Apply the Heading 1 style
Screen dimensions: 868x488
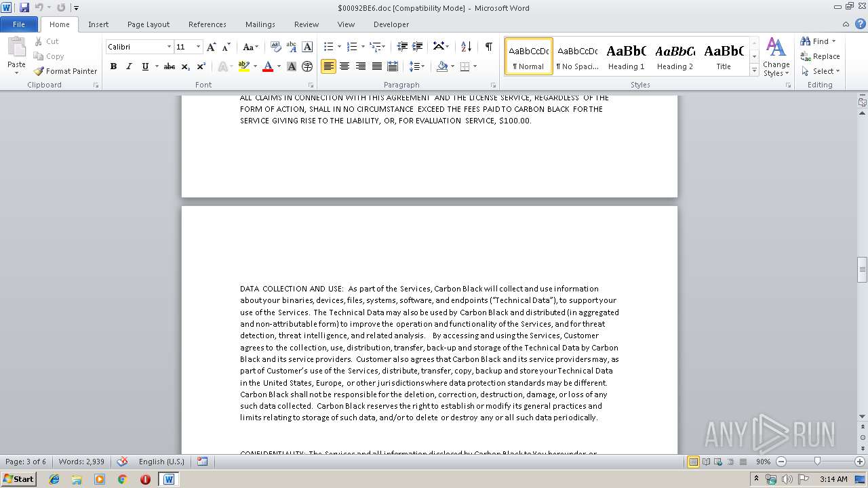[x=626, y=56]
